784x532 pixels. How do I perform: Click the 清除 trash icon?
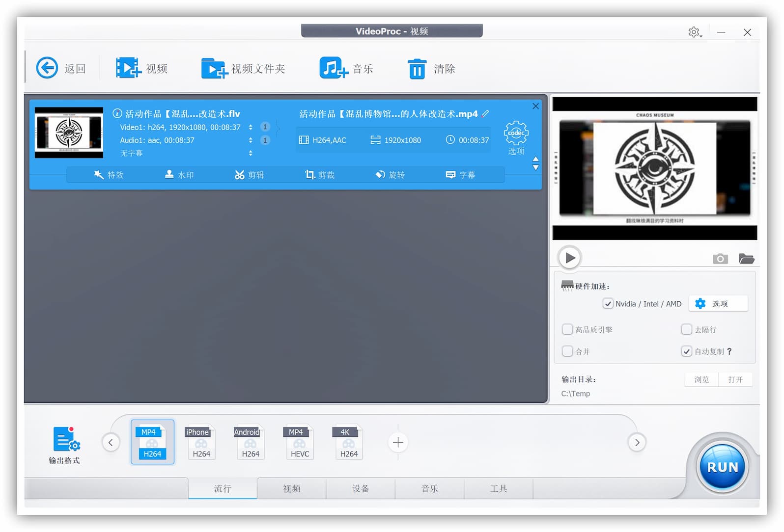pos(417,69)
